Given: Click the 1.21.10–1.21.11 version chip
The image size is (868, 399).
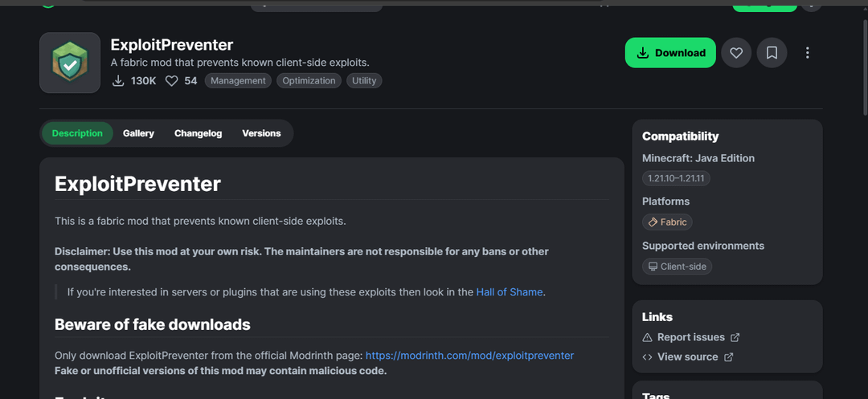Looking at the screenshot, I should (676, 178).
